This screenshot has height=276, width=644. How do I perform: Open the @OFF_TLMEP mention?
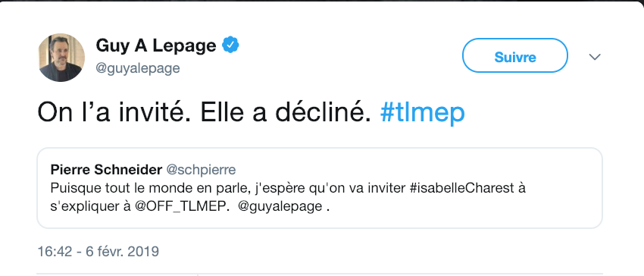[x=181, y=206]
